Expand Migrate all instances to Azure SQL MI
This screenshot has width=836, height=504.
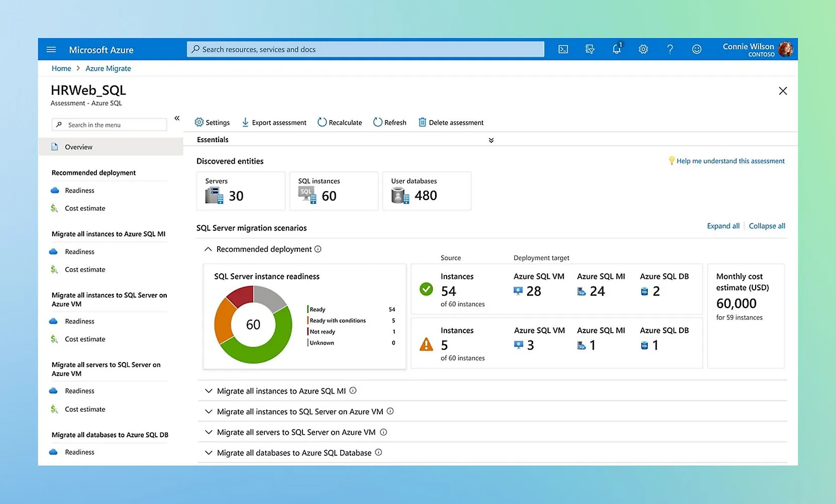[x=208, y=391]
